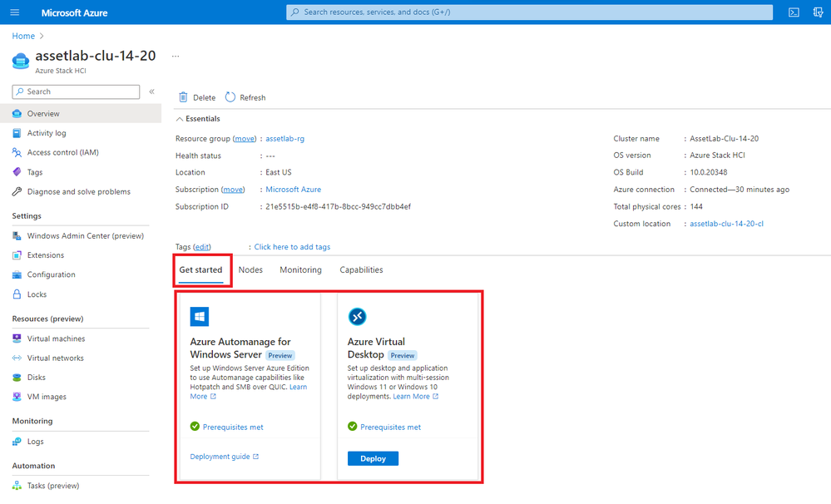Click the Virtual machines icon

coord(17,338)
